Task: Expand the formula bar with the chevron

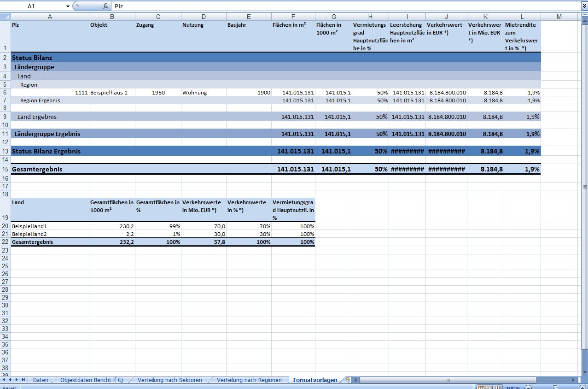Action: [x=584, y=6]
